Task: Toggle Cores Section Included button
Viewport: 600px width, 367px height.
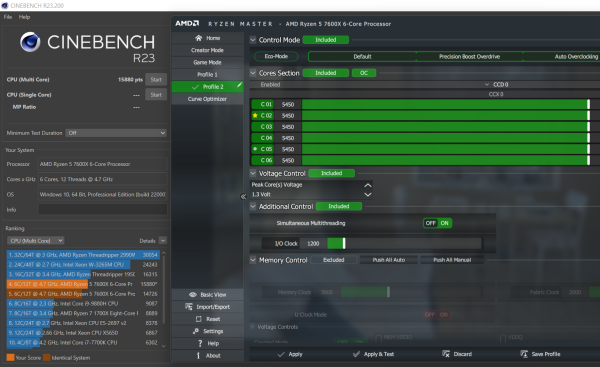Action: [x=326, y=73]
